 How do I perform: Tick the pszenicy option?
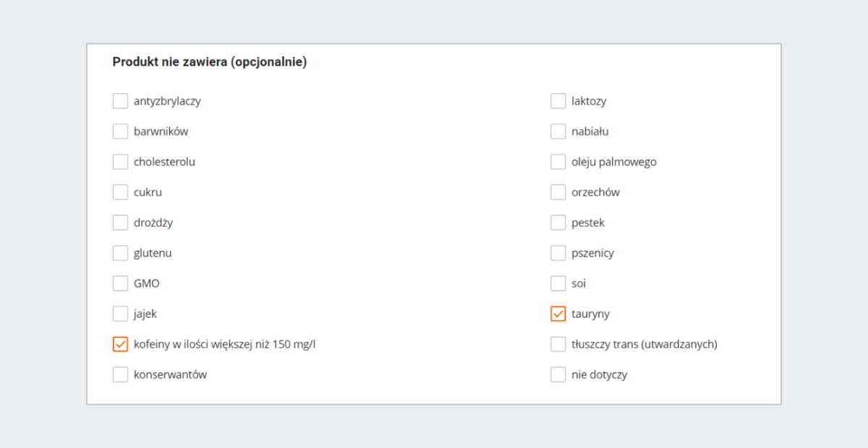click(x=558, y=253)
